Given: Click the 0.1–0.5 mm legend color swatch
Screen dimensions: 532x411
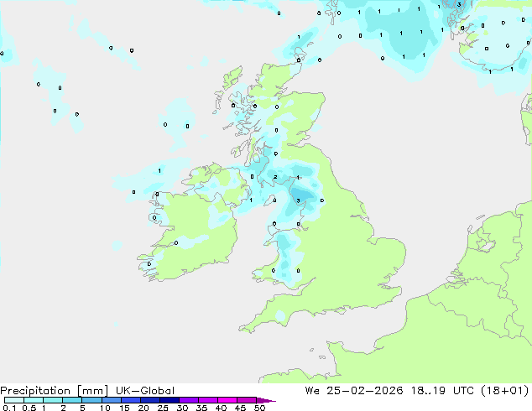Looking at the screenshot, I should pyautogui.click(x=14, y=400).
